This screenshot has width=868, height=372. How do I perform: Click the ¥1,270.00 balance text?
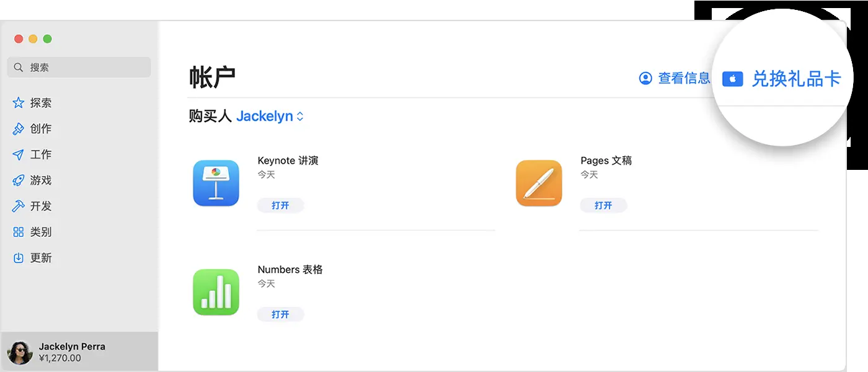[60, 358]
